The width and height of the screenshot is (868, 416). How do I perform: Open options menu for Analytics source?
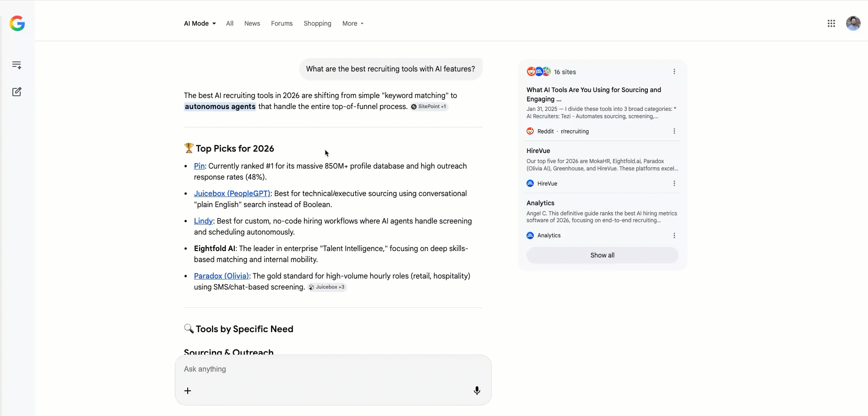point(674,235)
